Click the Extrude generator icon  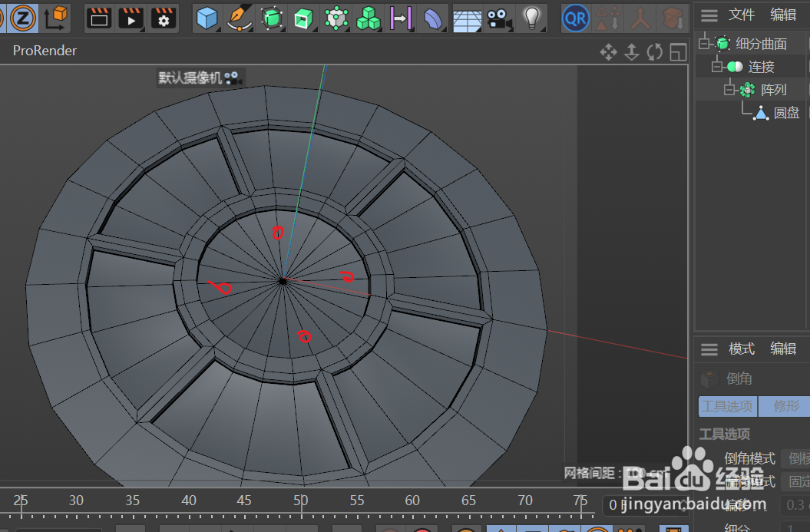pos(304,18)
